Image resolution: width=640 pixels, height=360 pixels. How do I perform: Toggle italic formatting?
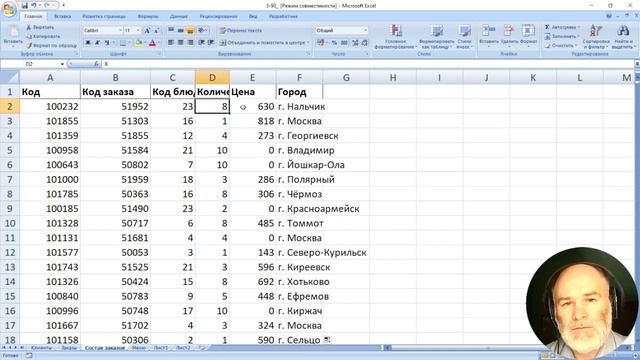97,42
